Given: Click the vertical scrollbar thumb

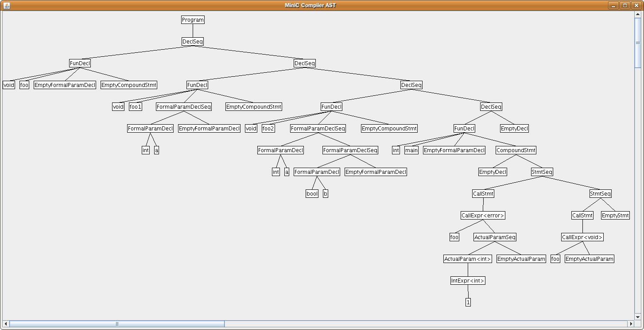Looking at the screenshot, I should point(638,43).
